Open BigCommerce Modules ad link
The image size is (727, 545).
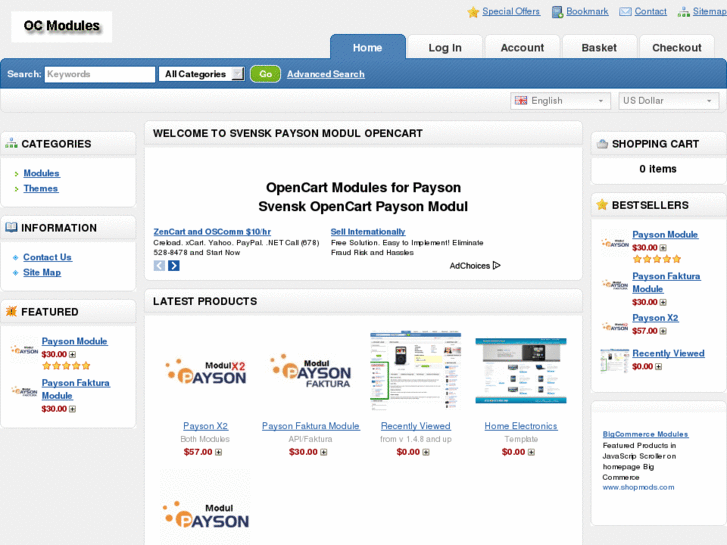click(645, 435)
